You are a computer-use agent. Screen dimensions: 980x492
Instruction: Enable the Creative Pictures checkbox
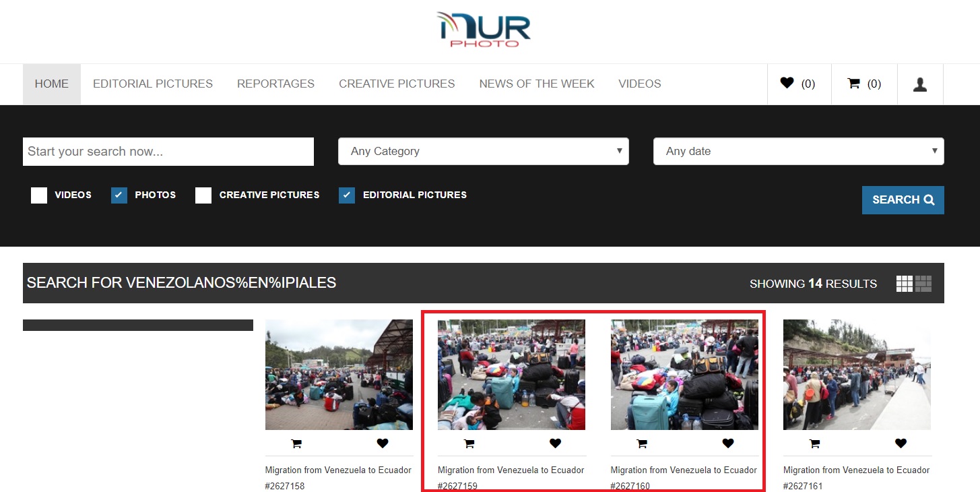point(203,195)
